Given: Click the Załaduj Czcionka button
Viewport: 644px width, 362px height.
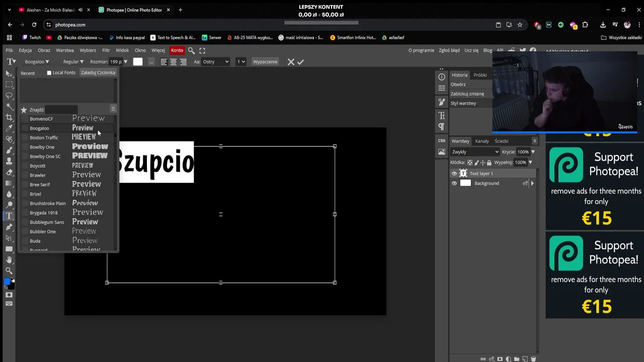Looking at the screenshot, I should (98, 72).
